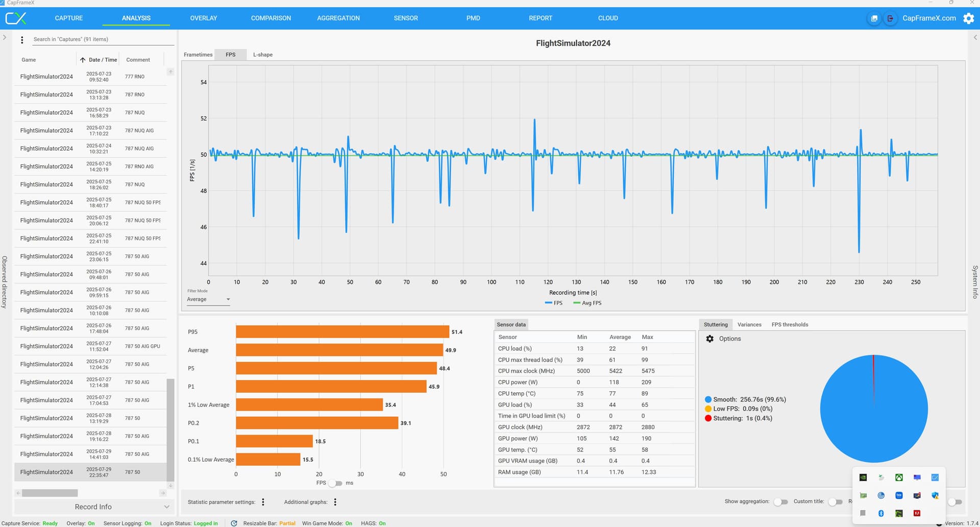Open the CapFrameX.com link
980x527 pixels.
pyautogui.click(x=929, y=18)
